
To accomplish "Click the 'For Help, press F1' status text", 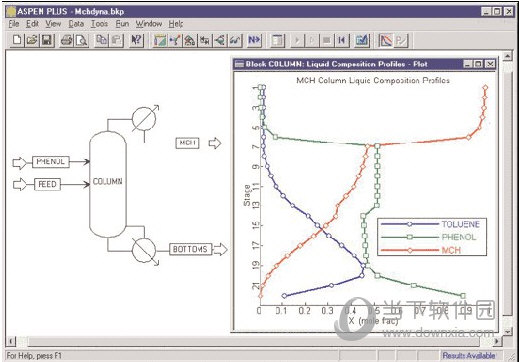I will point(34,356).
